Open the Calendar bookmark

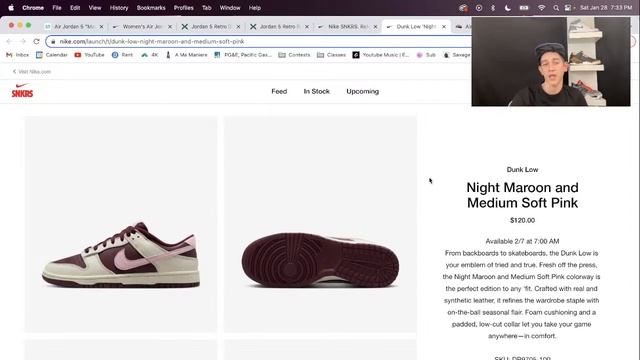click(x=51, y=55)
